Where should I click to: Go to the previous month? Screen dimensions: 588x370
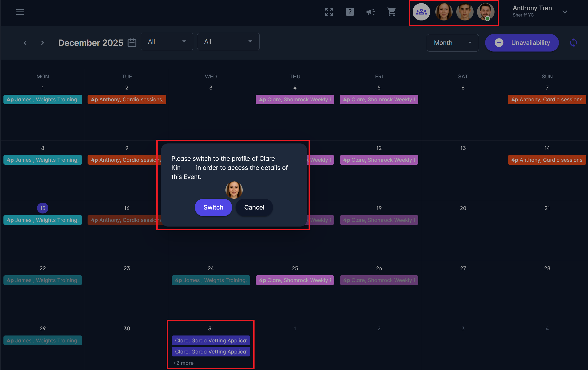[25, 43]
